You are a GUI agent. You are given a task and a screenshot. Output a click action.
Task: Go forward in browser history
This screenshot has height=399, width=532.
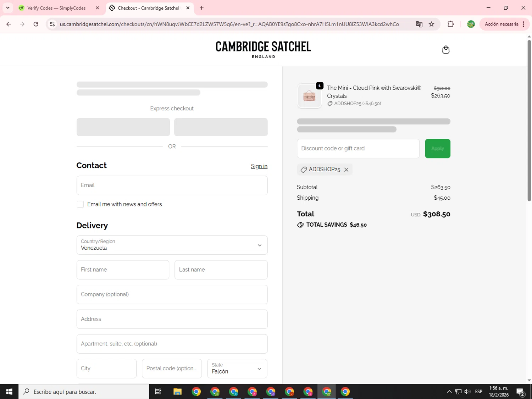point(22,24)
